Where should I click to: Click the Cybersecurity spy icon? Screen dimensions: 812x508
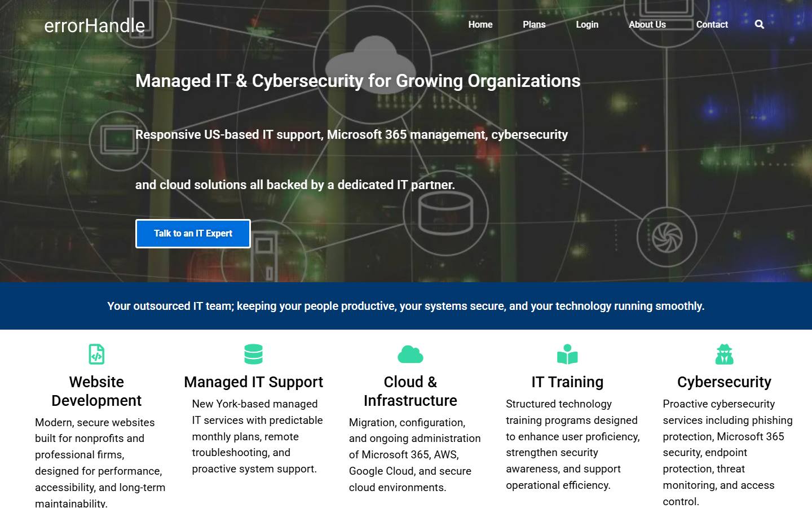point(724,354)
